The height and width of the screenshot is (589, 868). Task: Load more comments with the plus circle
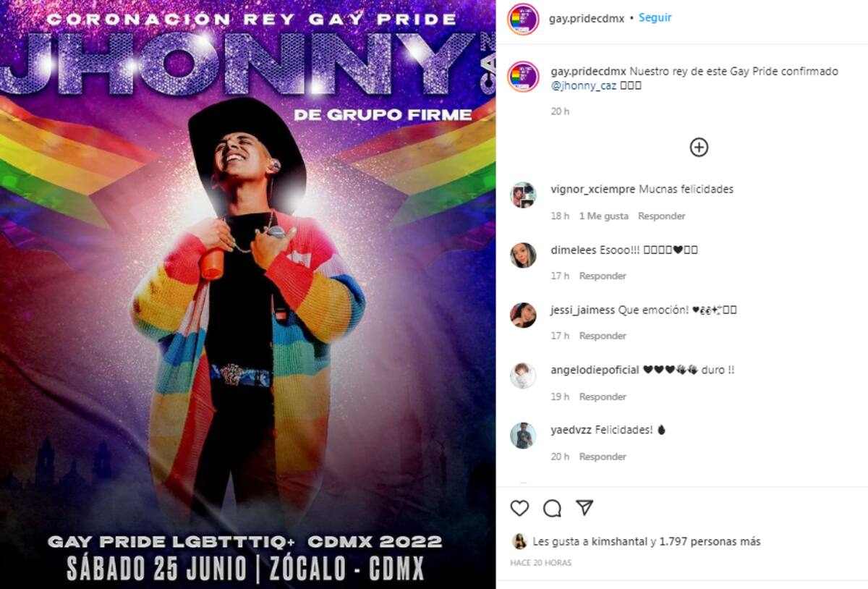click(x=699, y=148)
